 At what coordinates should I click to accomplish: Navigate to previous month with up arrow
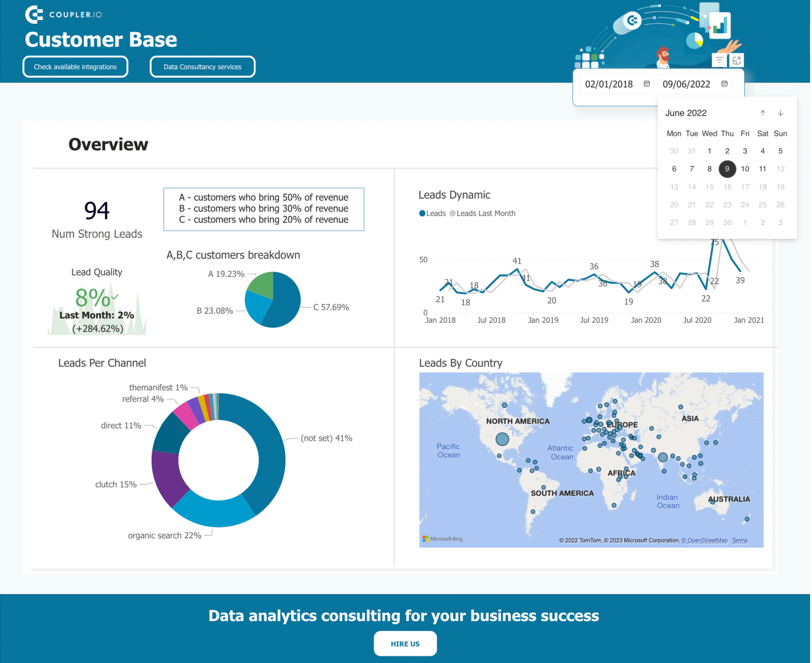[x=763, y=113]
